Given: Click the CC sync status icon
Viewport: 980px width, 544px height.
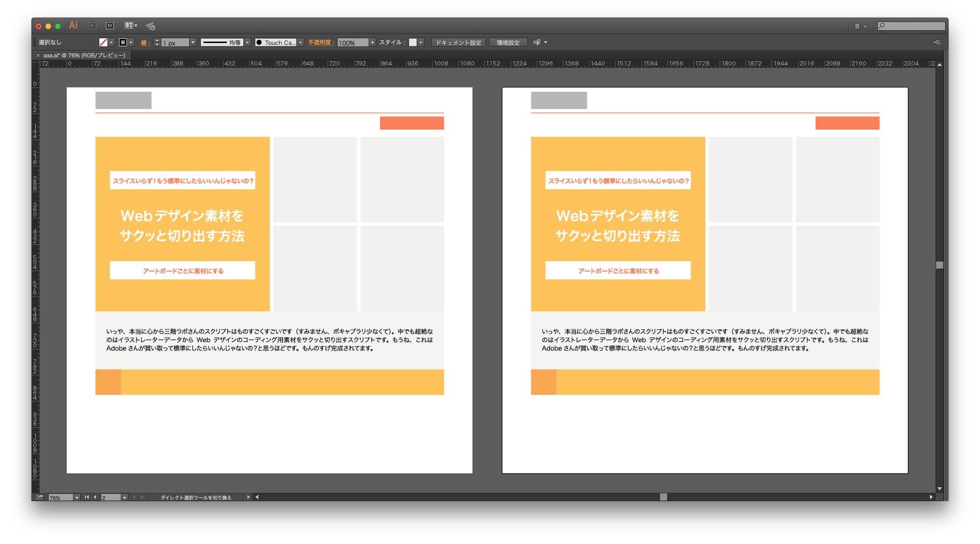Looking at the screenshot, I should [150, 25].
